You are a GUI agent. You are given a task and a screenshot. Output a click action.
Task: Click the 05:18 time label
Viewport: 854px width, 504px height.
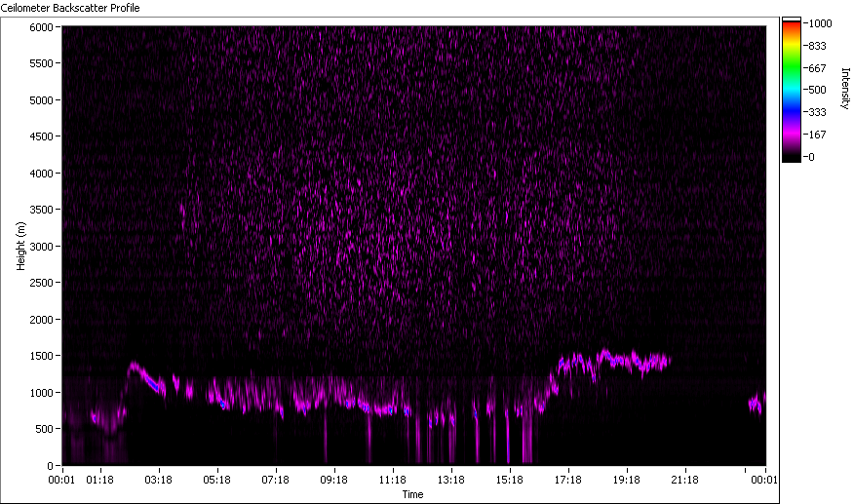tap(216, 480)
